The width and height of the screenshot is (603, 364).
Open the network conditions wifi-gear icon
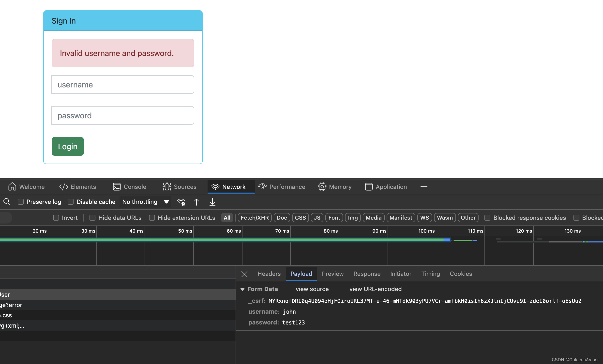coord(181,202)
